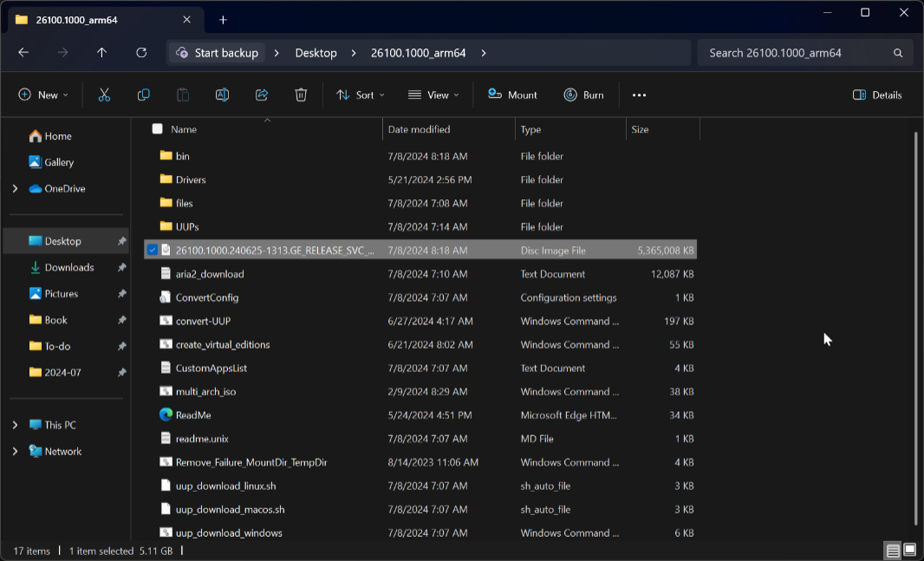
Task: Mount the selected disc image
Action: click(x=511, y=95)
